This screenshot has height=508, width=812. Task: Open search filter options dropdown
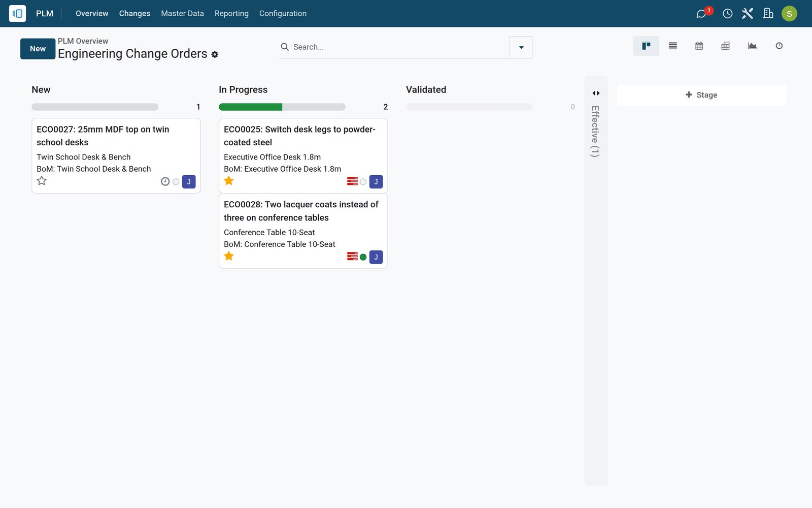click(521, 47)
